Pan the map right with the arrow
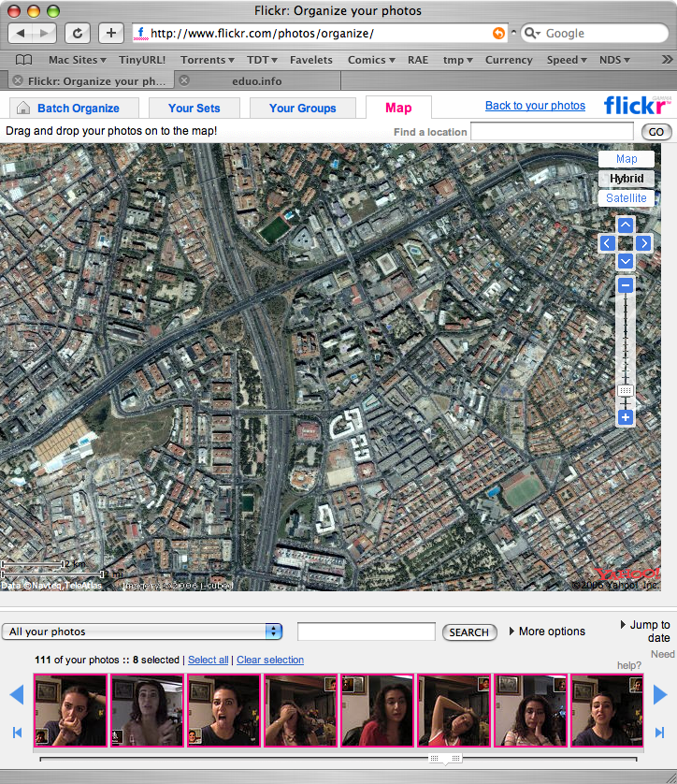Screen dimensions: 677x784 point(644,243)
